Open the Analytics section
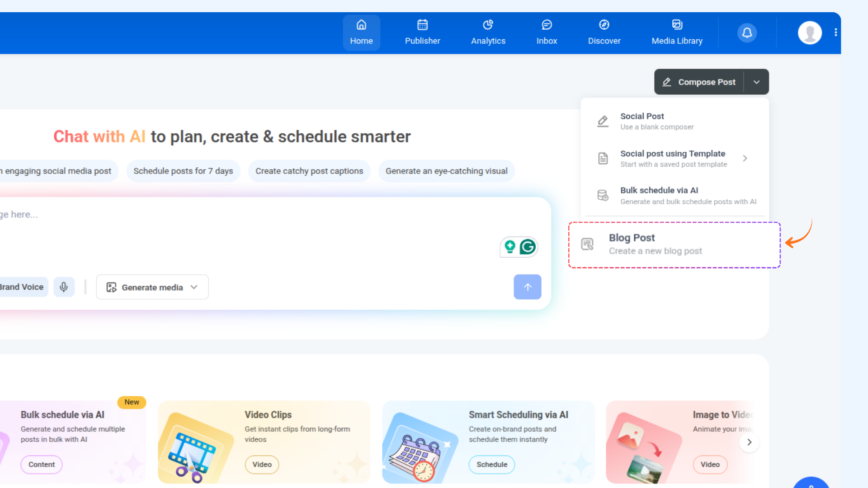The image size is (868, 488). pos(488,33)
